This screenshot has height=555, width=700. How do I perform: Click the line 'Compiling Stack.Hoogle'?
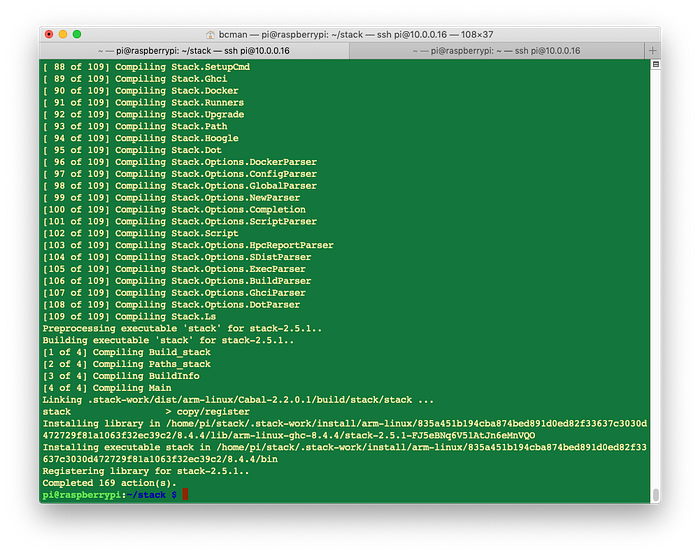141,138
